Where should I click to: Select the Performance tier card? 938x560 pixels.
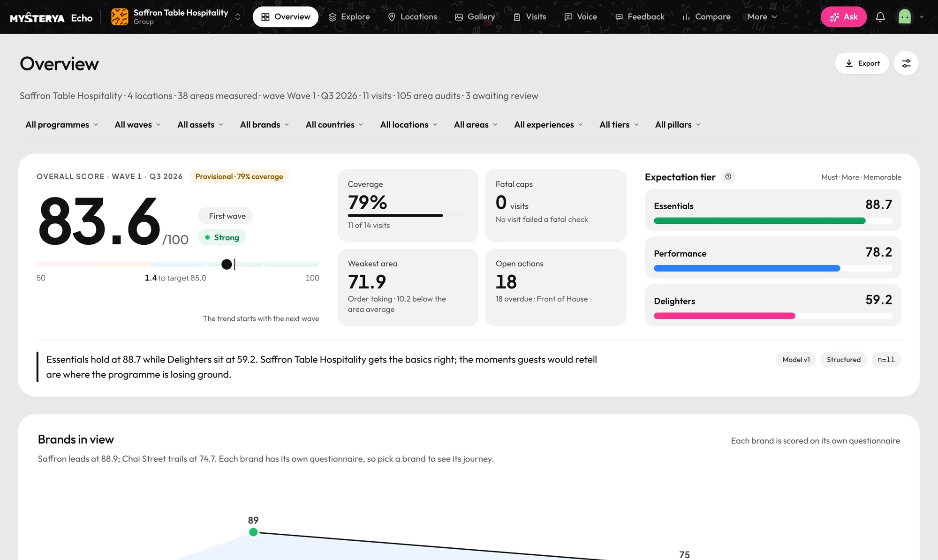pyautogui.click(x=773, y=257)
